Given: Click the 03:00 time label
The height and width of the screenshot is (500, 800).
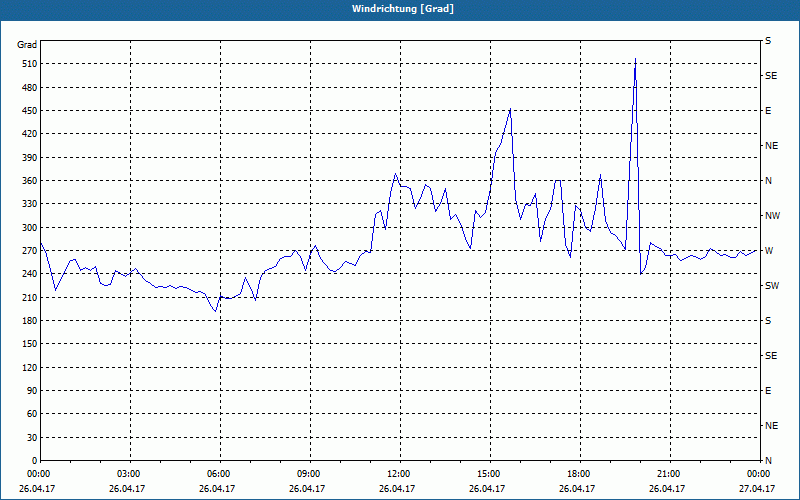Looking at the screenshot, I should pos(128,473).
